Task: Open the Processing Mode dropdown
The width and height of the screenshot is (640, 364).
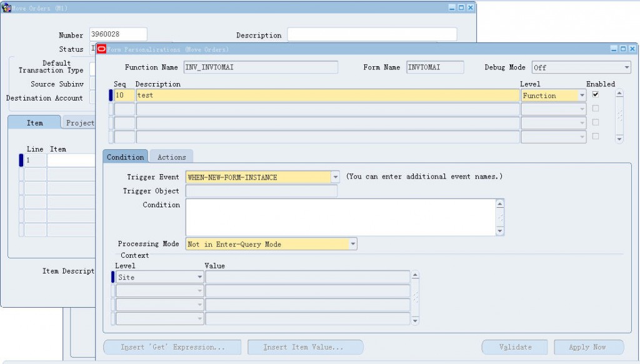Action: tap(352, 243)
